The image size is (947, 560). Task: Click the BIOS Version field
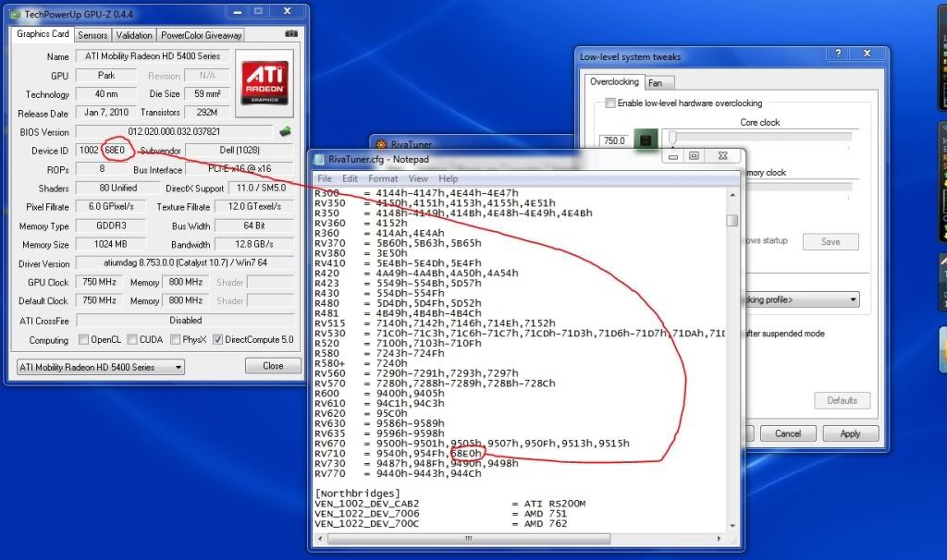tap(174, 131)
